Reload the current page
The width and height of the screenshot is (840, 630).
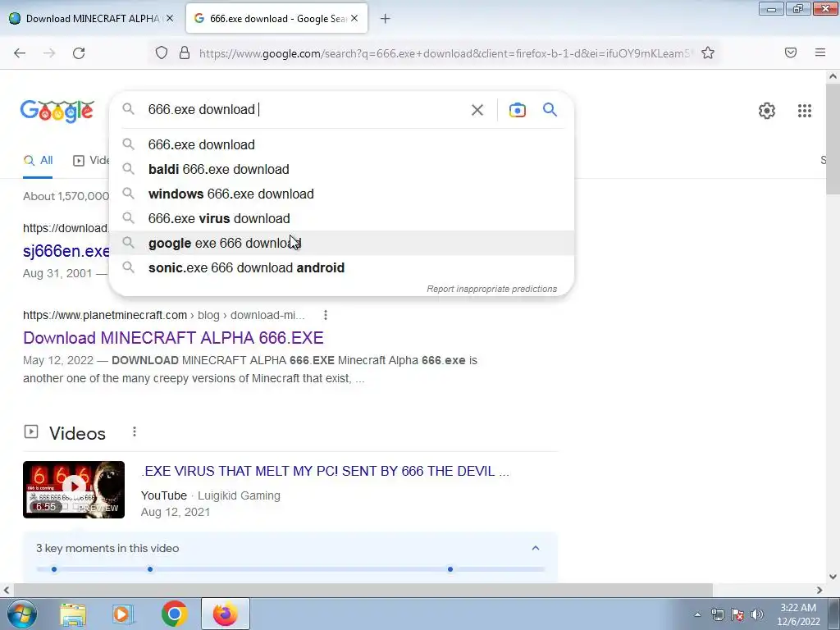[79, 53]
